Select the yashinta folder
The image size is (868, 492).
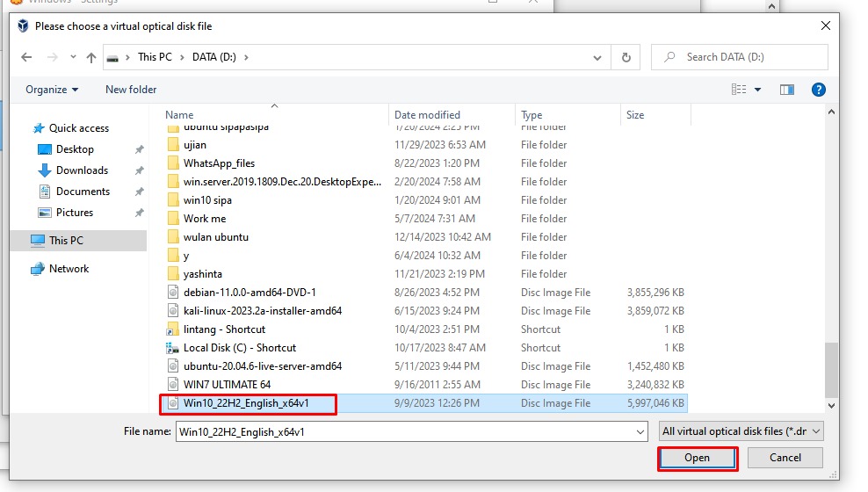tap(203, 274)
